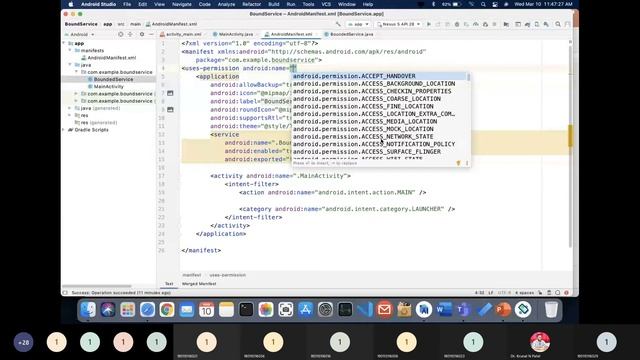Click the LF line separator indicator
Image resolution: width=640 pixels, height=360 pixels.
[491, 293]
